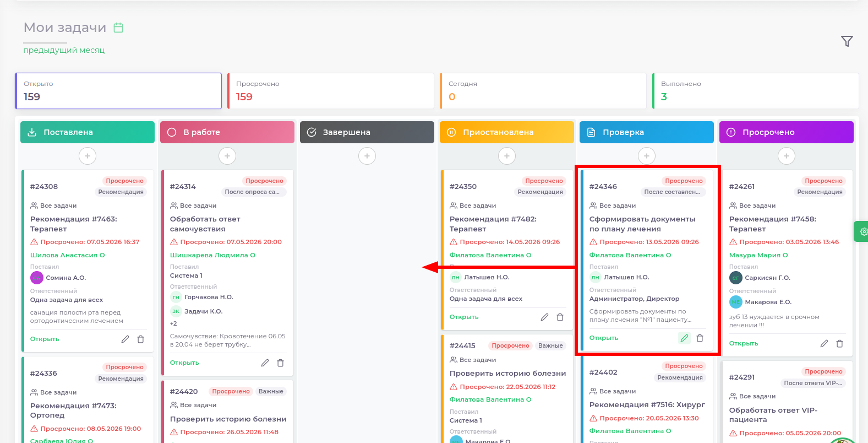Open task #24350 via its Открыть link
Viewport: 868px width, 443px height.
[x=464, y=317]
